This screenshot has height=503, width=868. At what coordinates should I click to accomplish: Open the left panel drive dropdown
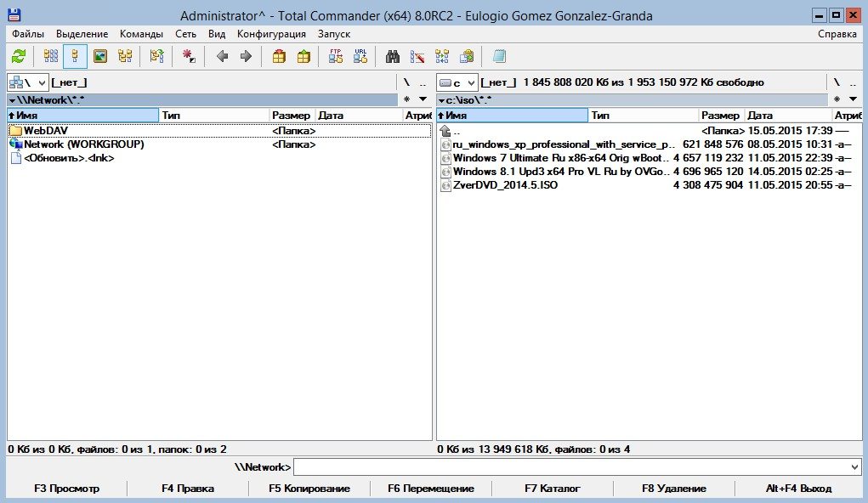(x=26, y=82)
